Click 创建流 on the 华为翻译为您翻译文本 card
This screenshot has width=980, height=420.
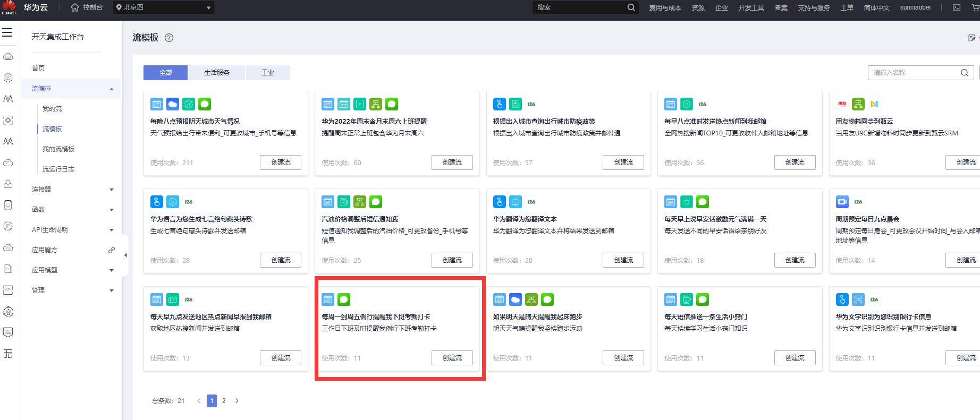pyautogui.click(x=623, y=260)
